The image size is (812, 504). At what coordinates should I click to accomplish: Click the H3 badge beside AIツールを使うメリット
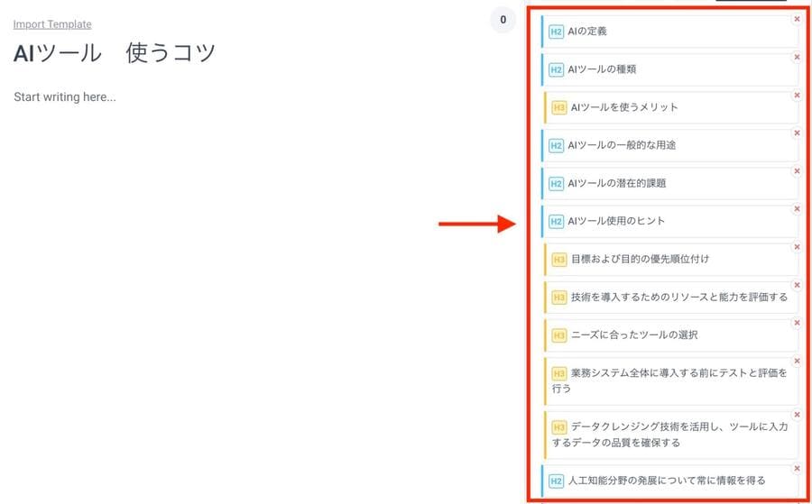click(x=559, y=107)
